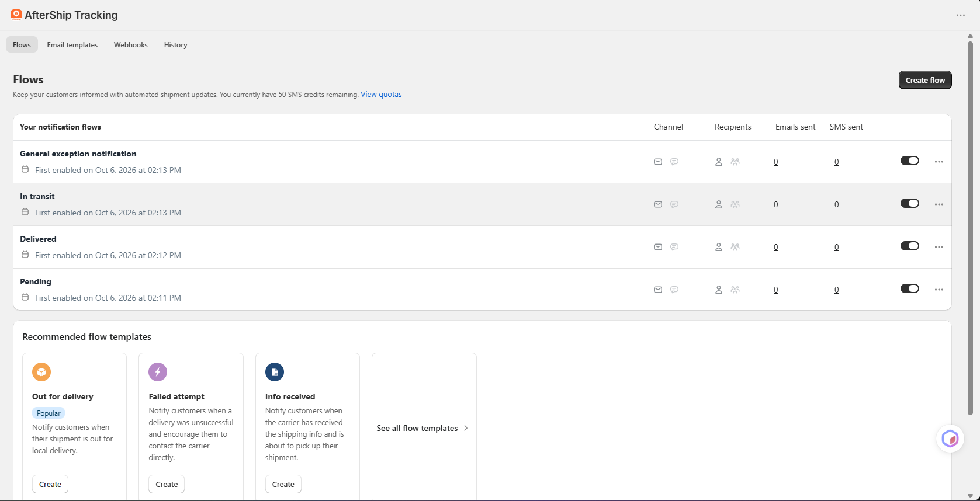The width and height of the screenshot is (980, 501).
Task: Click the Create flow button
Action: 925,80
